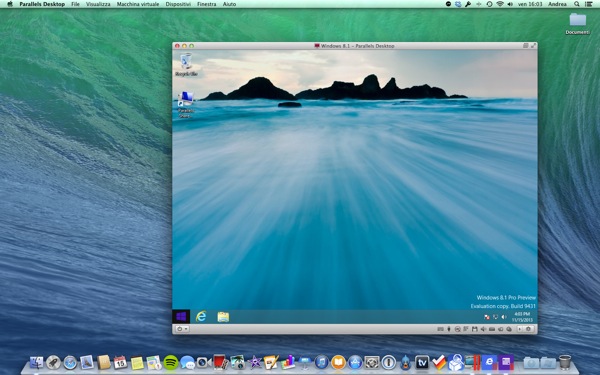Viewport: 600px width, 375px height.
Task: Enter full screen mode of Parallels window
Action: click(x=533, y=46)
